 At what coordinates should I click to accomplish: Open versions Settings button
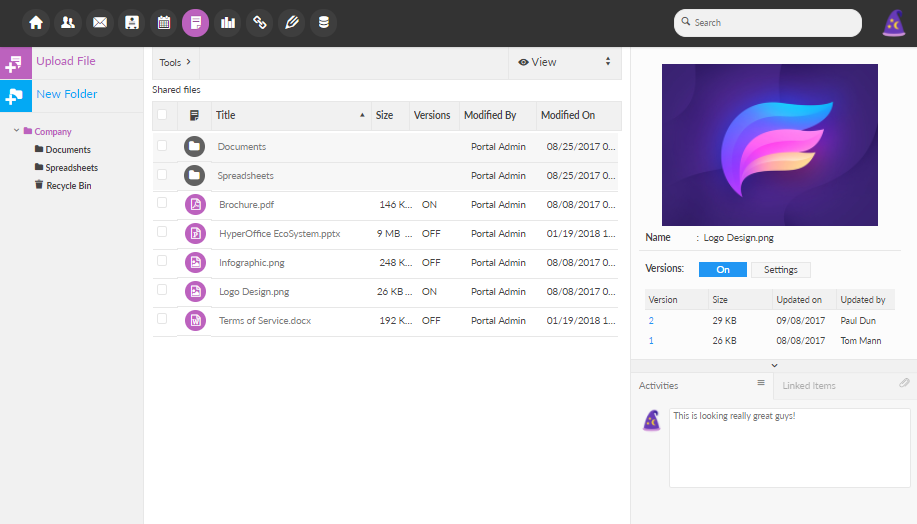pos(781,270)
